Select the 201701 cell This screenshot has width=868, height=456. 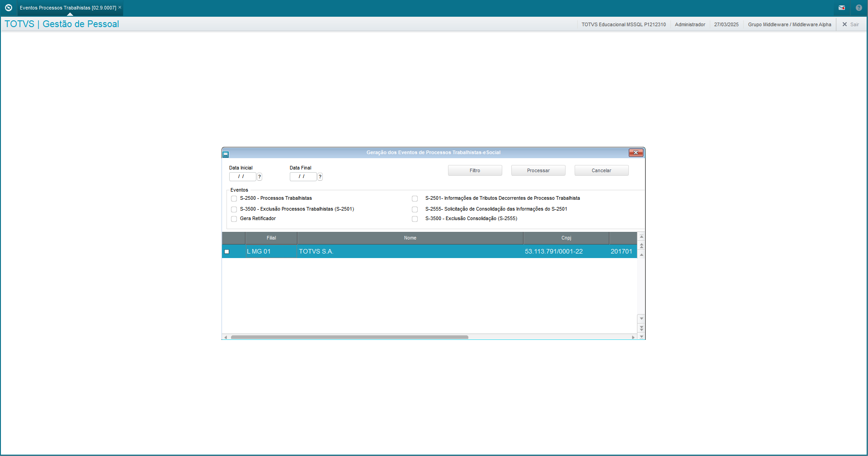(623, 251)
